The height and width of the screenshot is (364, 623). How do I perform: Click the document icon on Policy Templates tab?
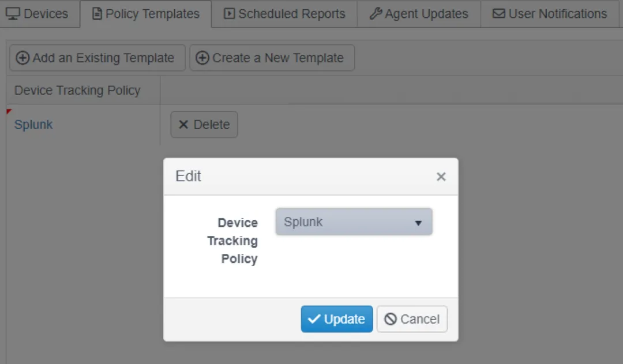pos(96,13)
